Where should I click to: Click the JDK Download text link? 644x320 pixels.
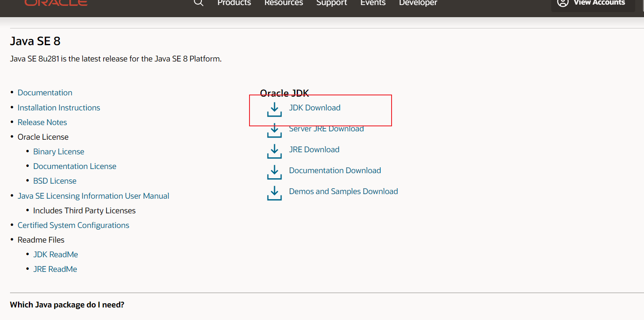click(x=315, y=108)
